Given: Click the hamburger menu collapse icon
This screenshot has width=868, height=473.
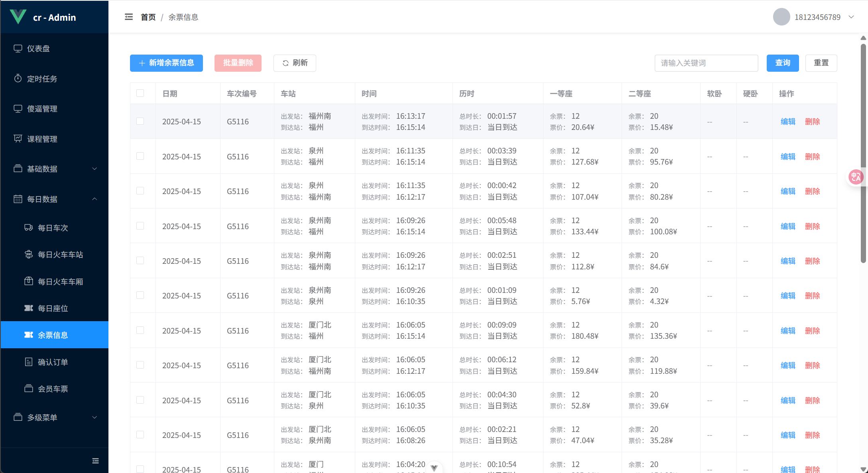Looking at the screenshot, I should tap(128, 17).
